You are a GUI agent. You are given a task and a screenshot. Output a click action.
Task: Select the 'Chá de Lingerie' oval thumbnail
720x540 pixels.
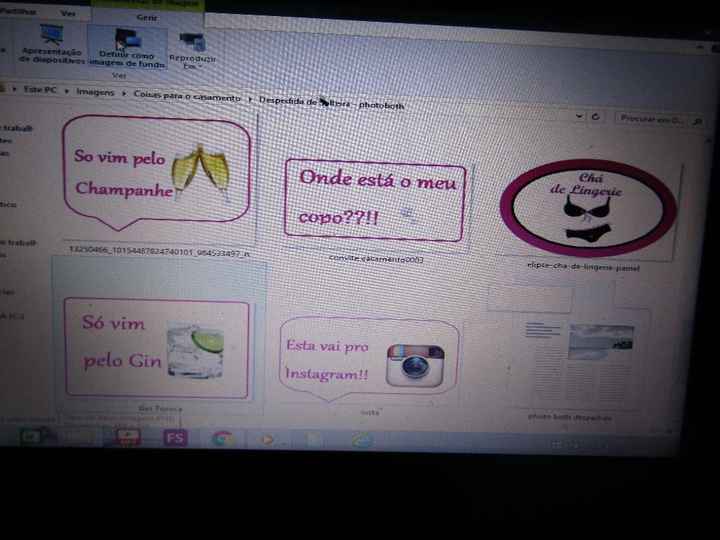click(588, 208)
